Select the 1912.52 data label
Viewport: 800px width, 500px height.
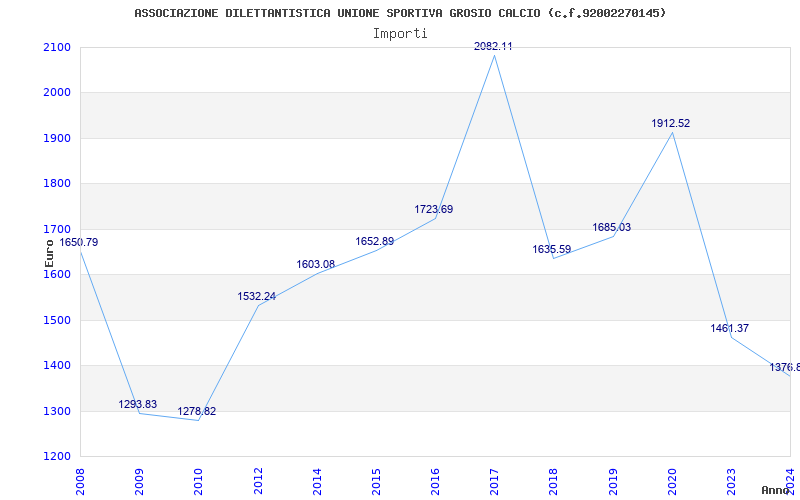[x=670, y=123]
